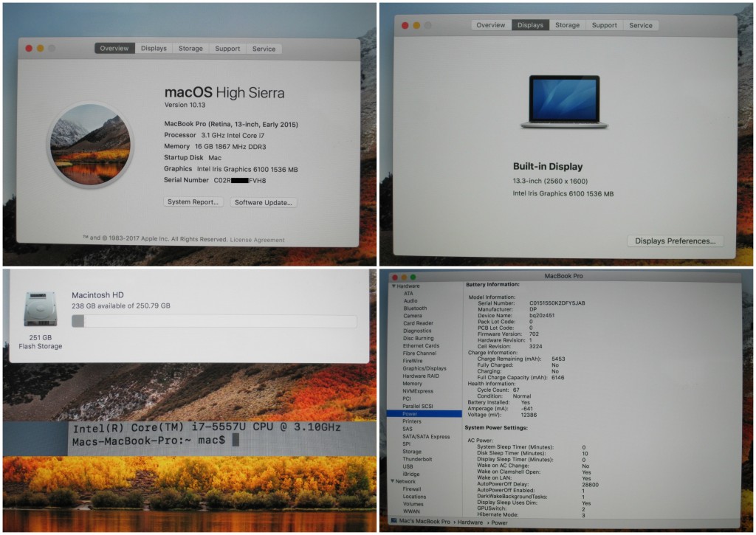Click the circular High Sierra mountain image

click(90, 144)
